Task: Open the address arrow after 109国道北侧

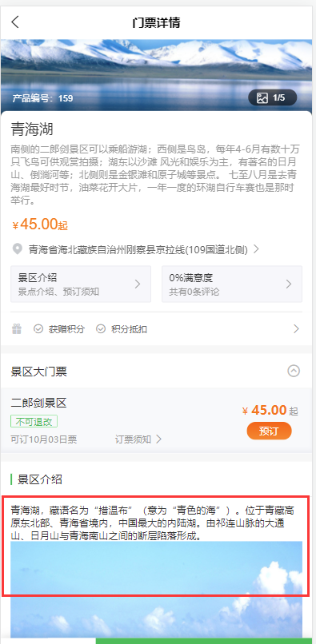Action: coord(256,249)
